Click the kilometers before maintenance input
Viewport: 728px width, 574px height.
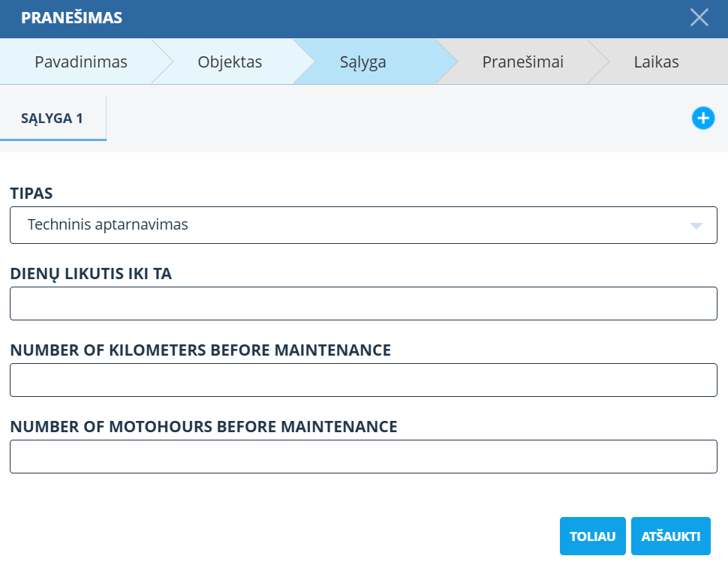click(x=363, y=380)
